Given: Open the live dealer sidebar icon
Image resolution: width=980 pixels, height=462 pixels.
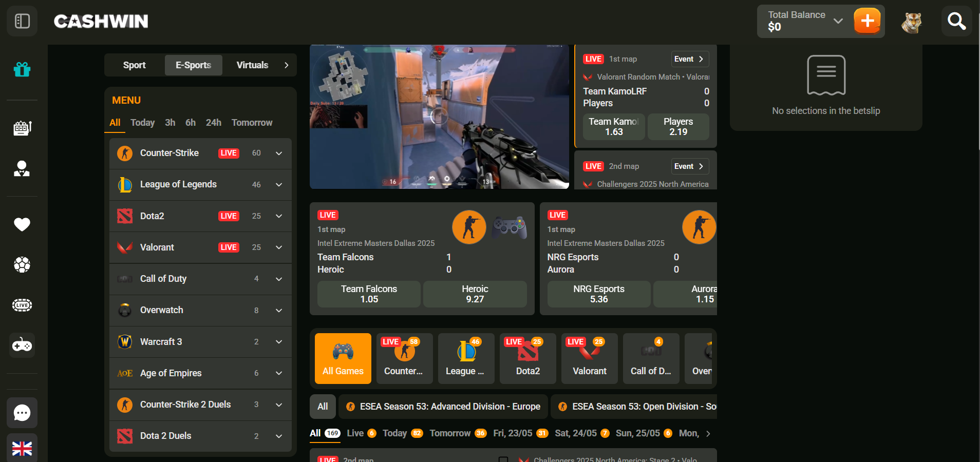Looking at the screenshot, I should 22,168.
